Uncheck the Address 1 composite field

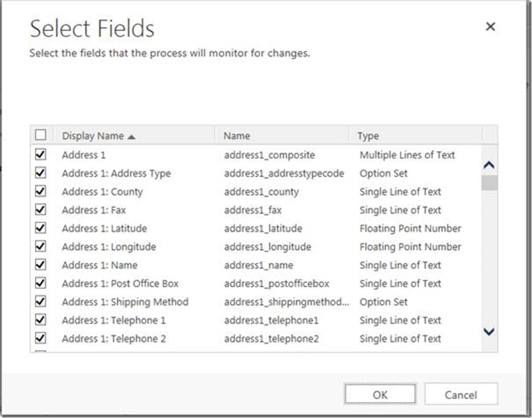pyautogui.click(x=41, y=155)
